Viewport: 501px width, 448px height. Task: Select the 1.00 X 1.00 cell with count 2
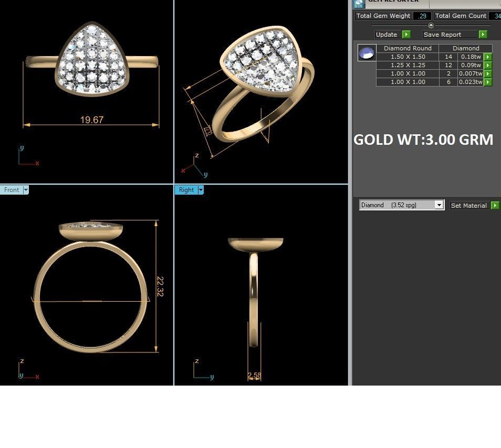click(x=408, y=74)
